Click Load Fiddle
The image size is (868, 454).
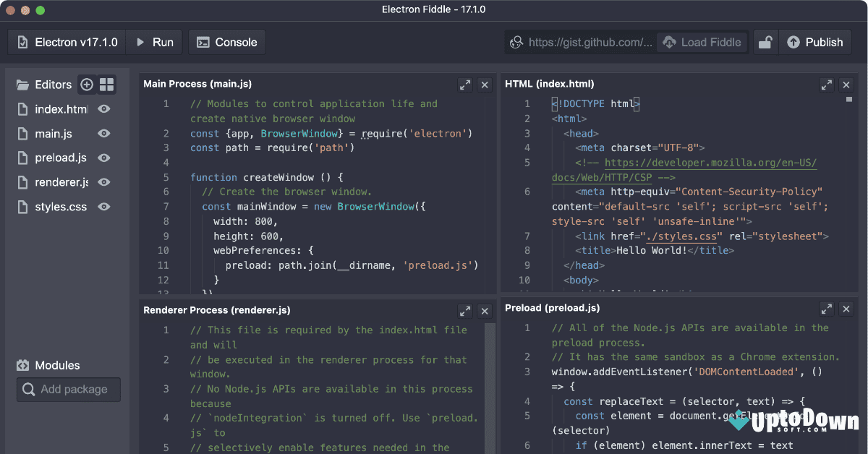coord(702,42)
